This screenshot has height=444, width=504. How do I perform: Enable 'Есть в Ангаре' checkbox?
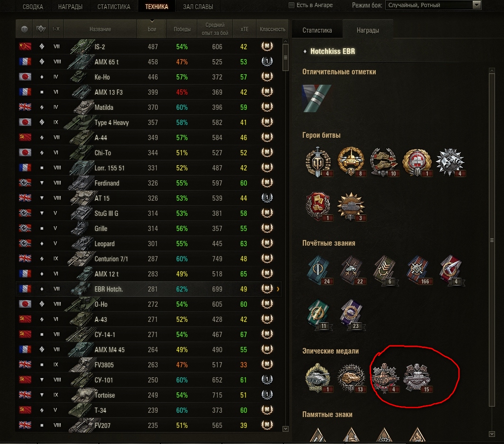click(292, 5)
